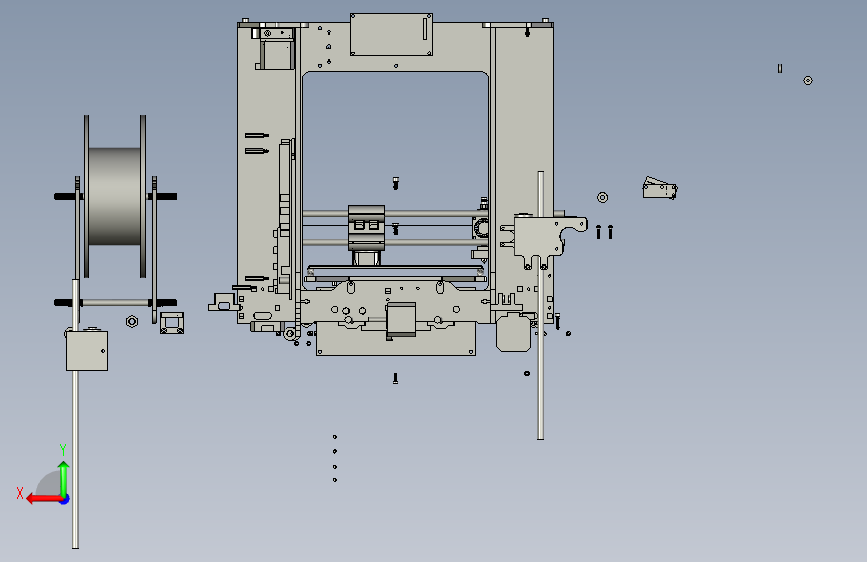Click the red X axis arrow
Screen dimensions: 867x562
click(x=44, y=499)
